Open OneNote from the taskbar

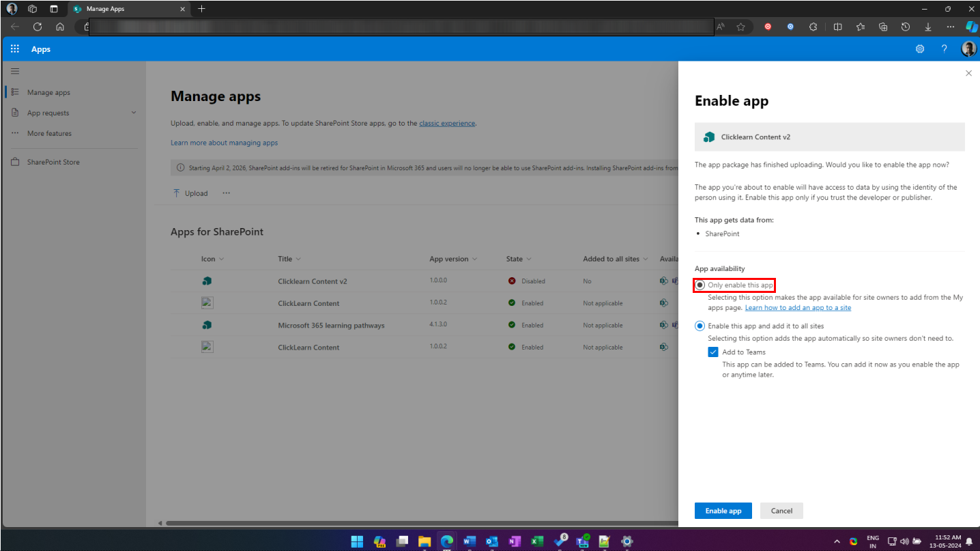tap(514, 541)
